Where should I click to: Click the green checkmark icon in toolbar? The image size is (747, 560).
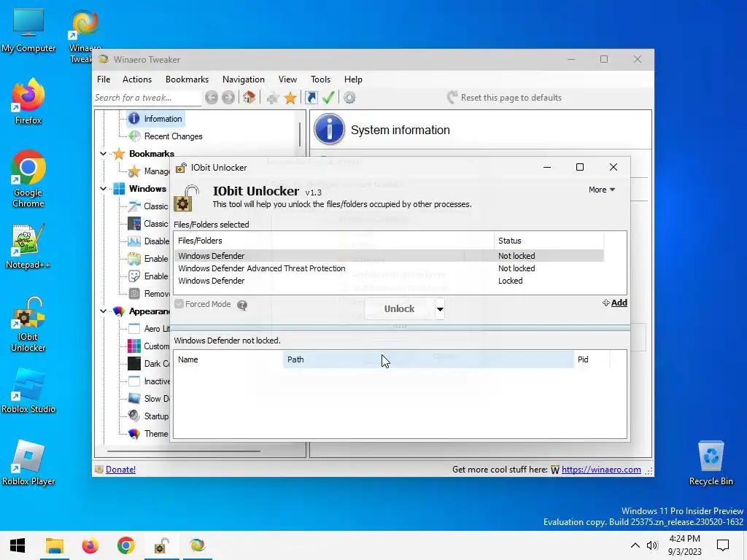(x=328, y=98)
